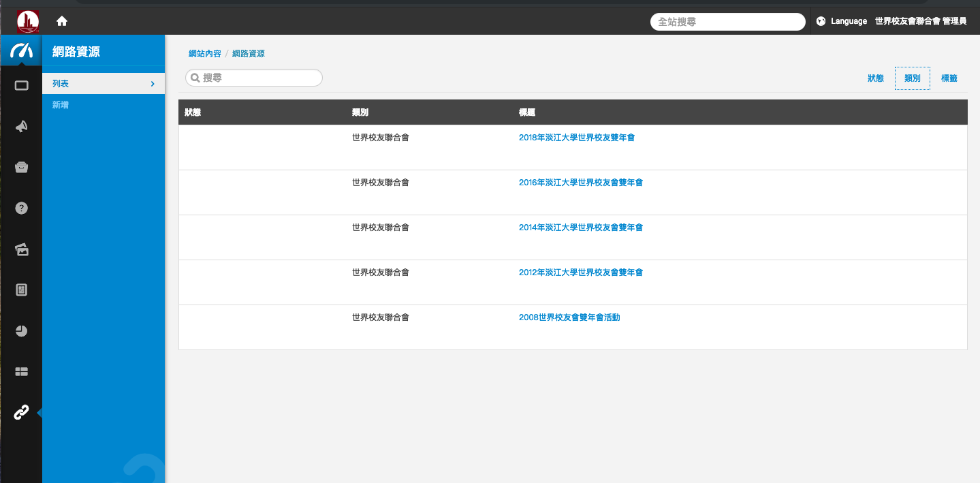Select 列表 in the side menu
Viewport: 980px width, 483px height.
coord(104,84)
